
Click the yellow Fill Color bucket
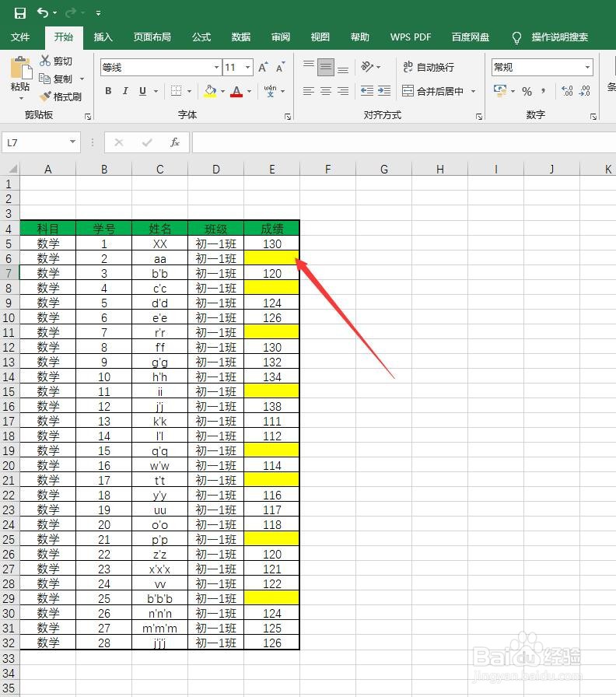210,91
